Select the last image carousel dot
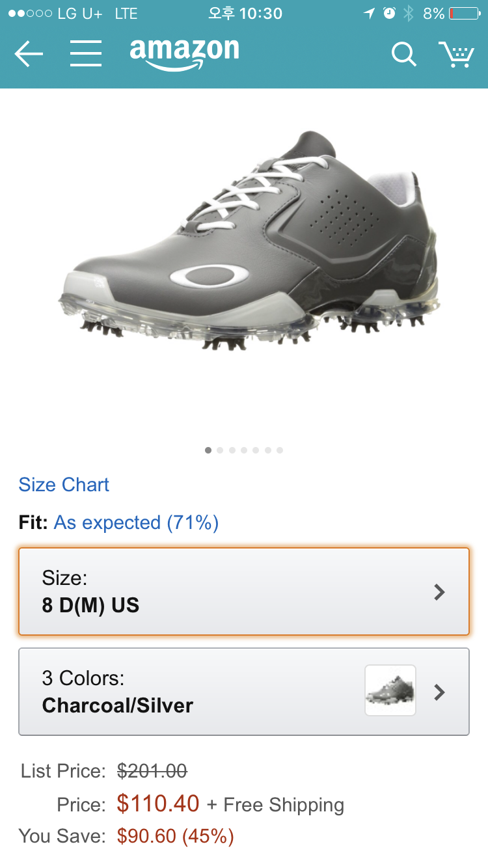488x868 pixels. pyautogui.click(x=279, y=450)
